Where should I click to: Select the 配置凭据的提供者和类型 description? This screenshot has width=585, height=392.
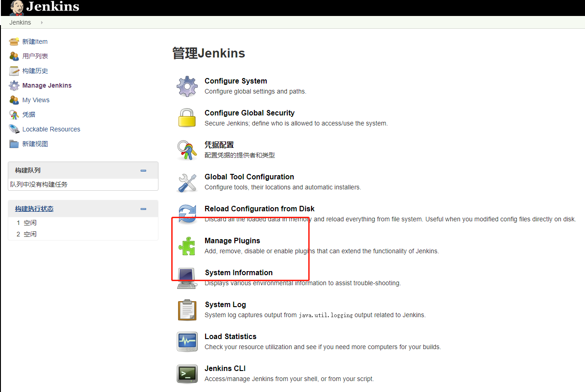click(240, 155)
